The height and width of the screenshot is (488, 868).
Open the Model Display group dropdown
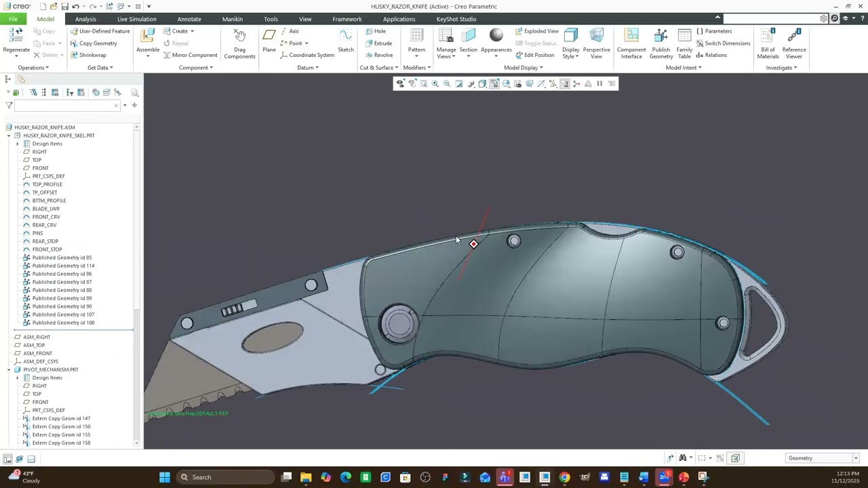(524, 68)
